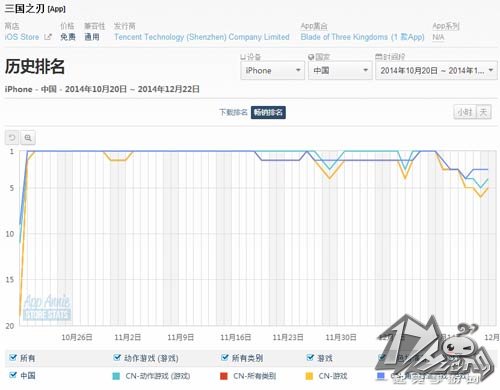
Task: Expand the date range dropdown
Action: tap(436, 70)
